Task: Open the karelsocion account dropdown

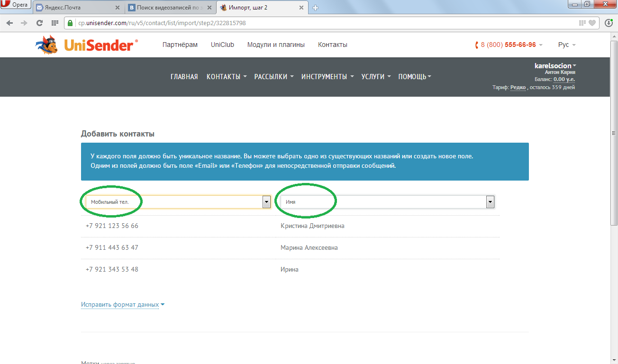Action: click(x=555, y=66)
